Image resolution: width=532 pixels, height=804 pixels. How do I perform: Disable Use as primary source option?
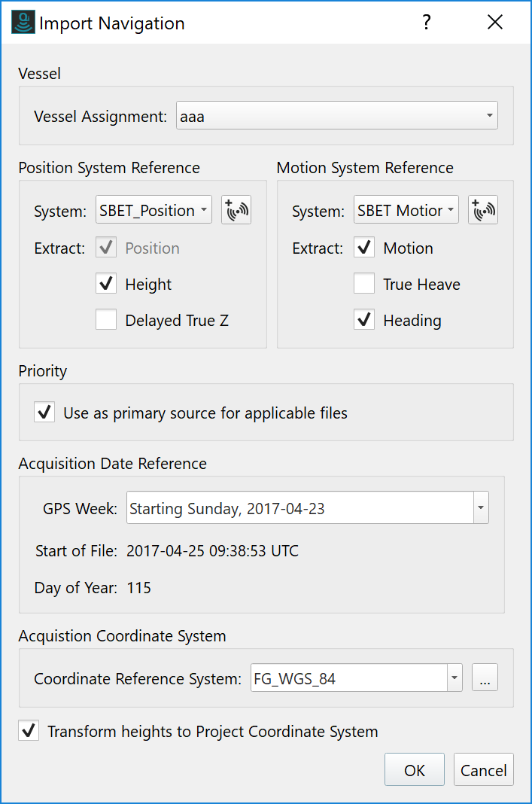[44, 413]
